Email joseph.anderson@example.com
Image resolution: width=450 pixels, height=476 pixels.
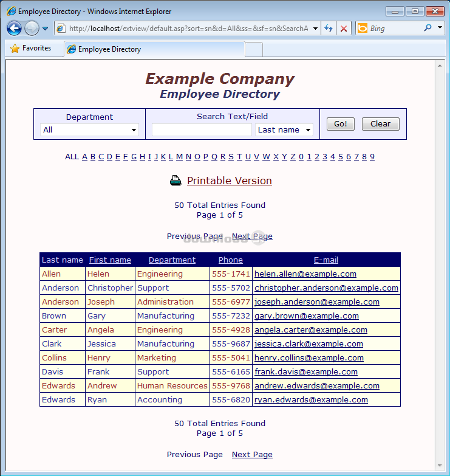click(x=317, y=302)
